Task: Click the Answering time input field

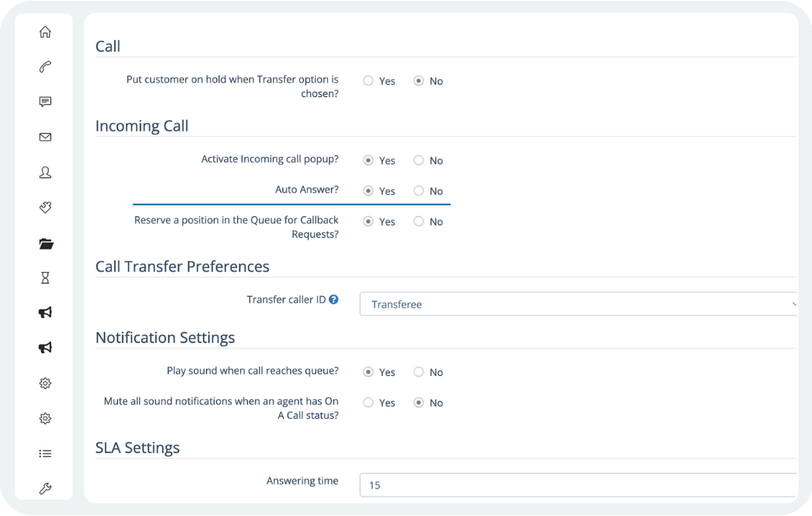Action: (x=577, y=485)
